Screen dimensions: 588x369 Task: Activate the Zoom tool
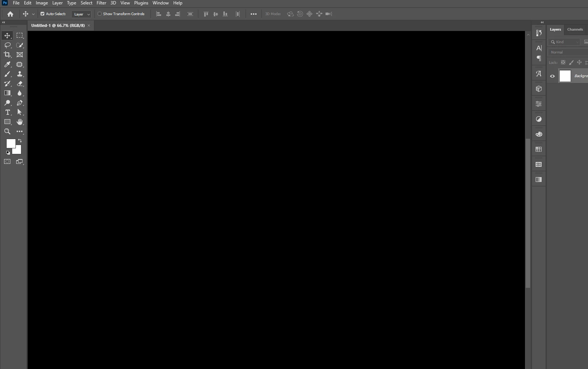(7, 131)
